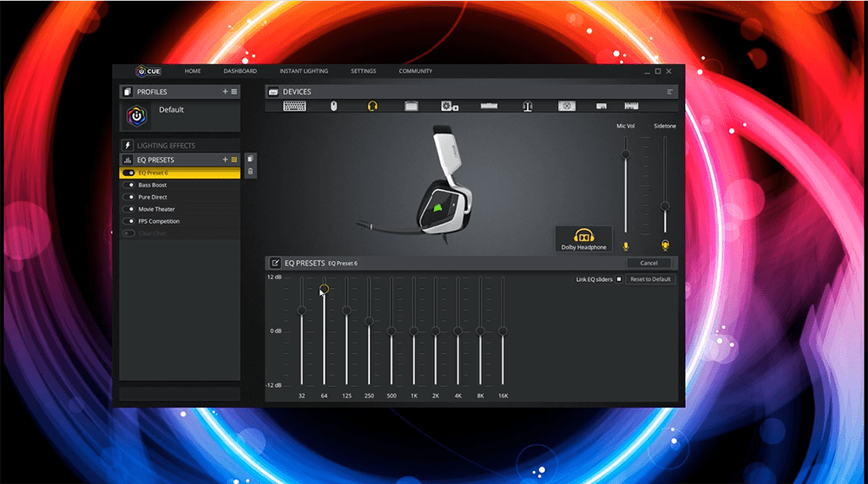Mute the microphone icon below Mic Vol

pos(626,245)
